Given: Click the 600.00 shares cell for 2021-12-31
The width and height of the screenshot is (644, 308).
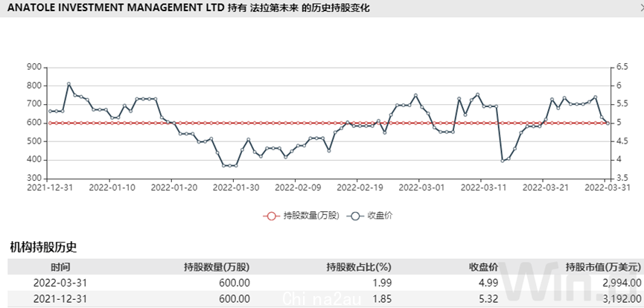Looking at the screenshot, I should point(236,298).
